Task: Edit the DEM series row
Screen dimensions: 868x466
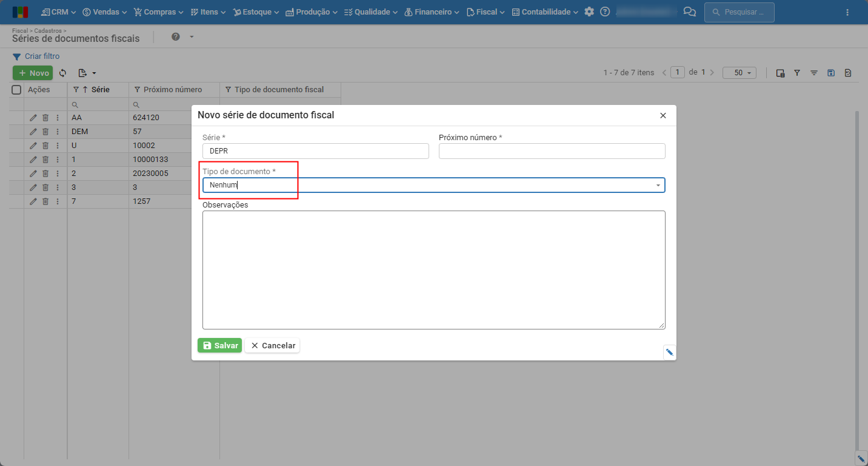Action: tap(33, 132)
